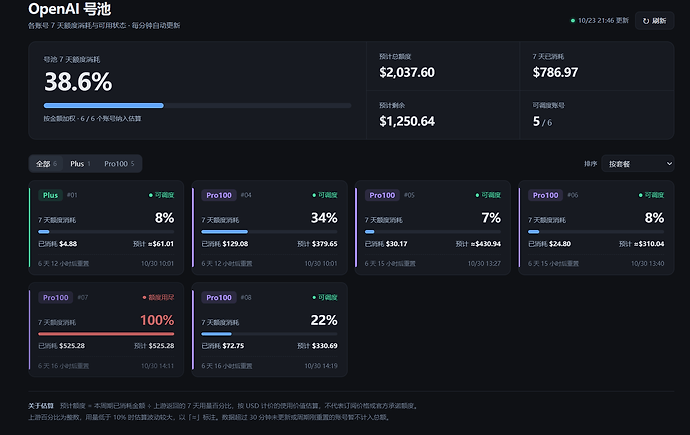Switch to the Pro100 filter tab
The image size is (690, 435).
(x=119, y=164)
